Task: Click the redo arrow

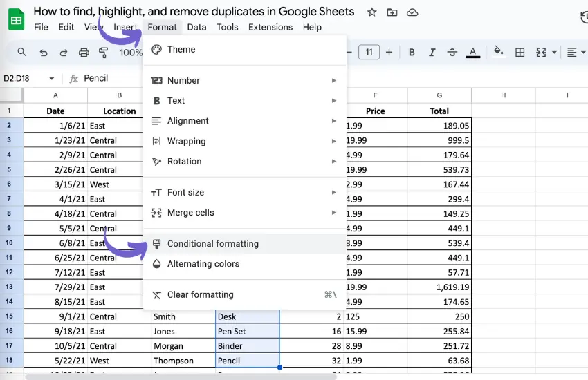Action: [x=64, y=53]
